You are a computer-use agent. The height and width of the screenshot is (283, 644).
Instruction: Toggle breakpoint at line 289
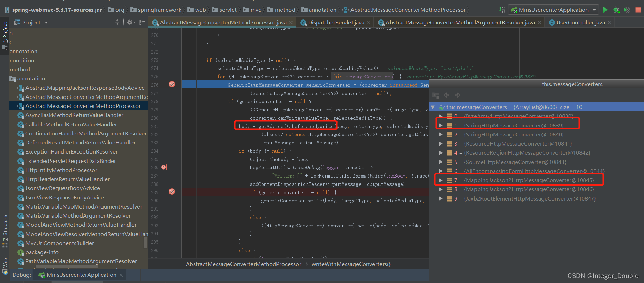click(x=172, y=191)
